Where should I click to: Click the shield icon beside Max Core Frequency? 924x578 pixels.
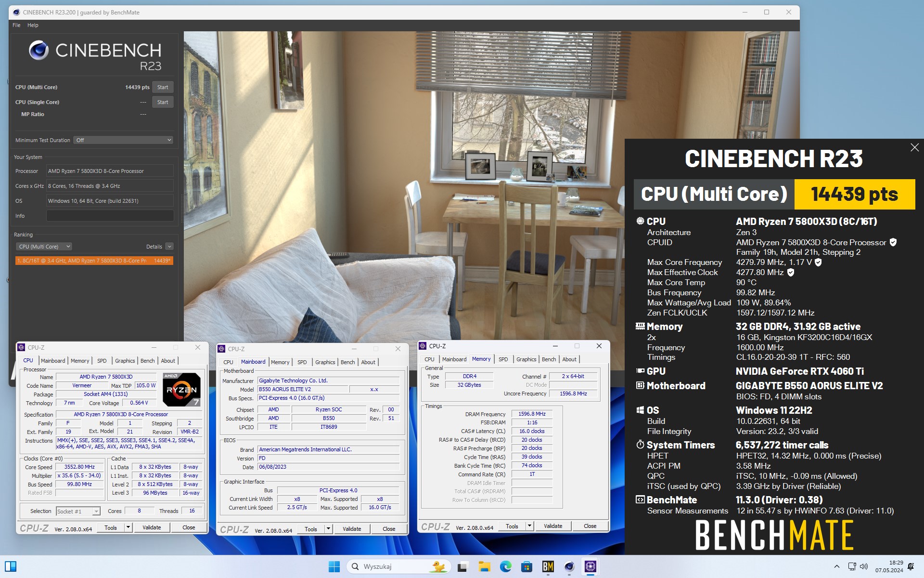pos(818,263)
